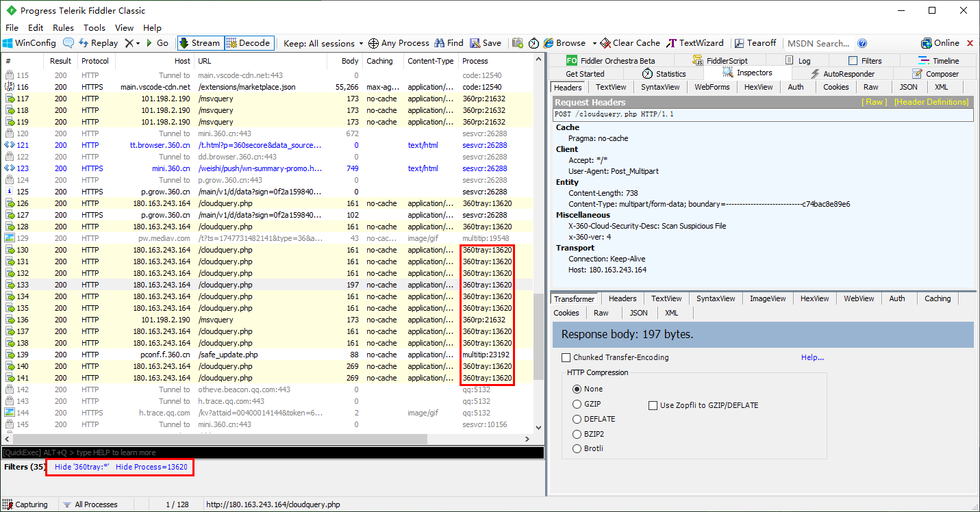The width and height of the screenshot is (980, 512).
Task: Click the QuickExec command box
Action: 273,452
